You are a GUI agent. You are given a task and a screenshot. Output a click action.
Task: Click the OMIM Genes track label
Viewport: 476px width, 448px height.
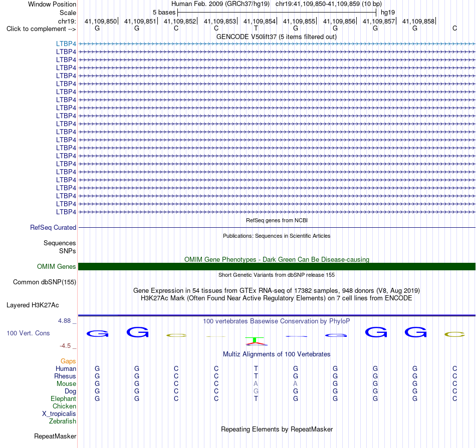click(56, 266)
